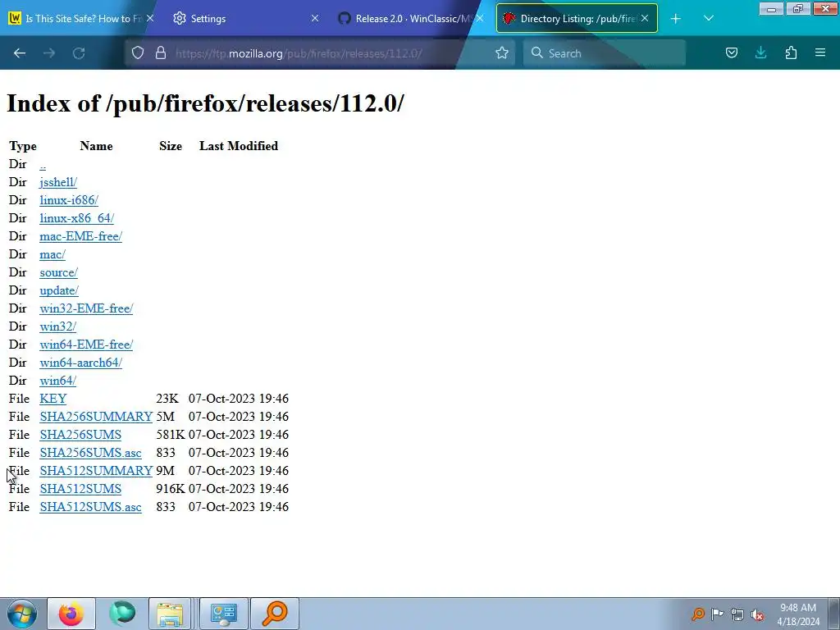Image resolution: width=840 pixels, height=630 pixels.
Task: Open the source/ directory
Action: 58,272
